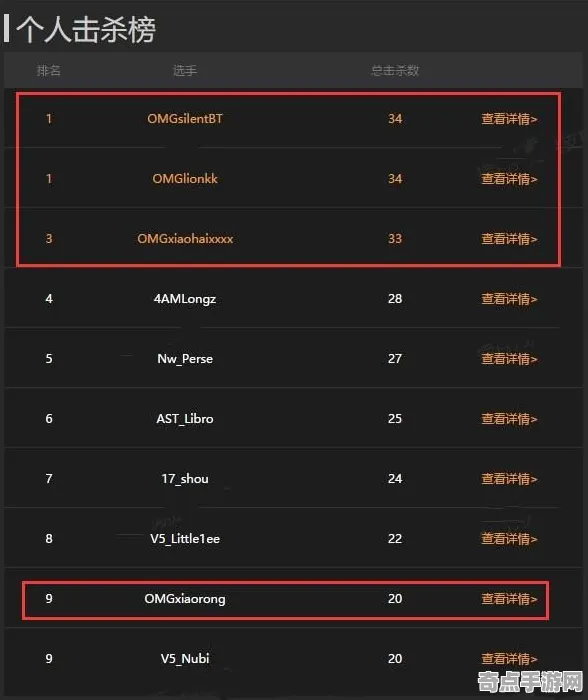Select the 排名 column header
Viewport: 588px width, 700px height.
(x=49, y=71)
